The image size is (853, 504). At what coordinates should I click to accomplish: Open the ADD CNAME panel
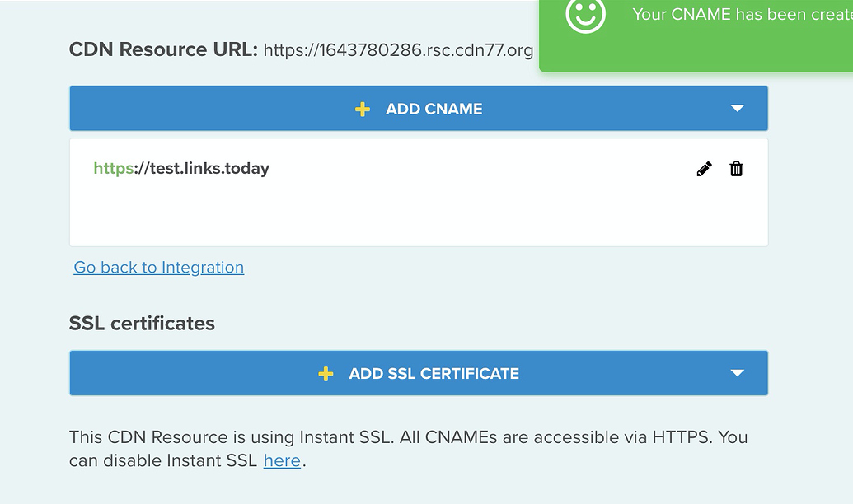click(x=419, y=108)
